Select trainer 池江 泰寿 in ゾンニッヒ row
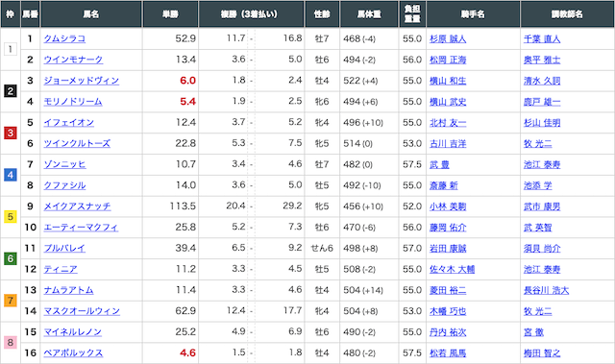 (x=542, y=164)
